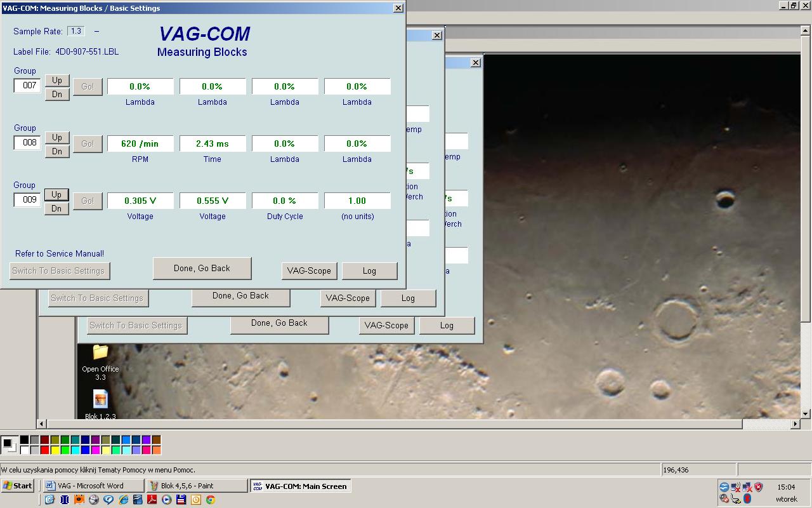Click the Group 008 number field
Screen dimensions: 812x508
(28, 143)
